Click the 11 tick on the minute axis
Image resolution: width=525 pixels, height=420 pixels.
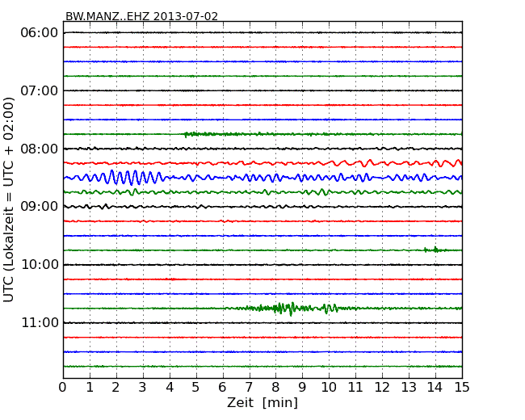click(355, 387)
